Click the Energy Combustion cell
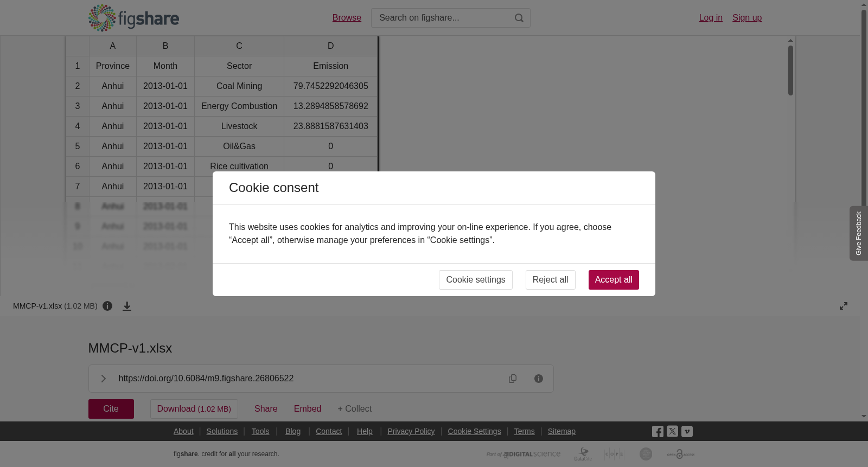This screenshot has width=868, height=467. (x=239, y=106)
